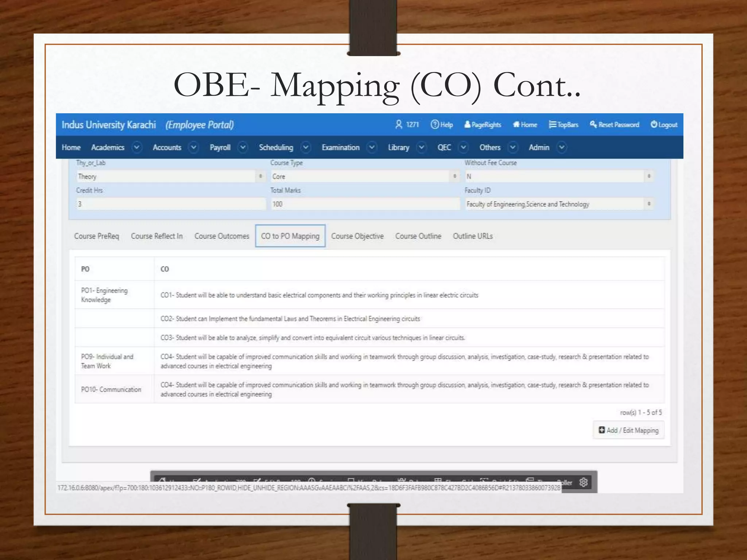Expand the Scheduling menu chevron
Screen dimensions: 747x560
point(306,147)
